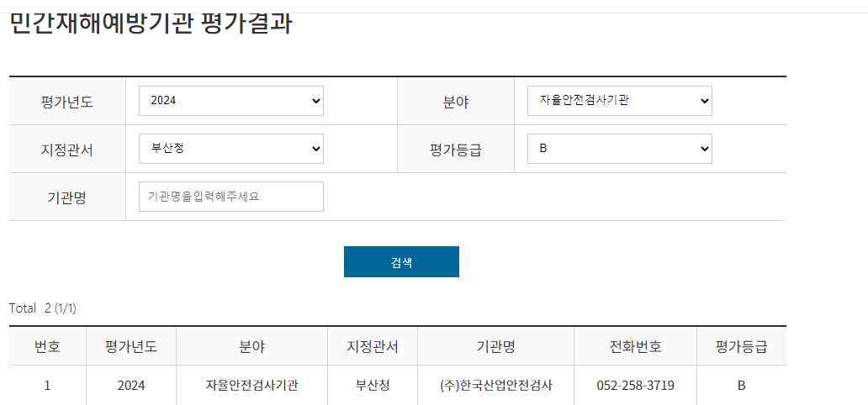868x405 pixels.
Task: Click the phone number 052-258-3719
Action: point(635,386)
